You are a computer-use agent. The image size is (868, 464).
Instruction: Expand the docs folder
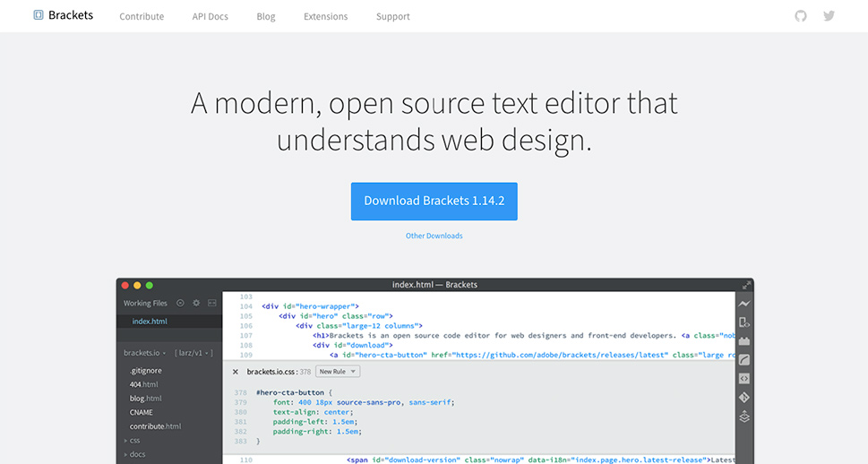click(134, 454)
